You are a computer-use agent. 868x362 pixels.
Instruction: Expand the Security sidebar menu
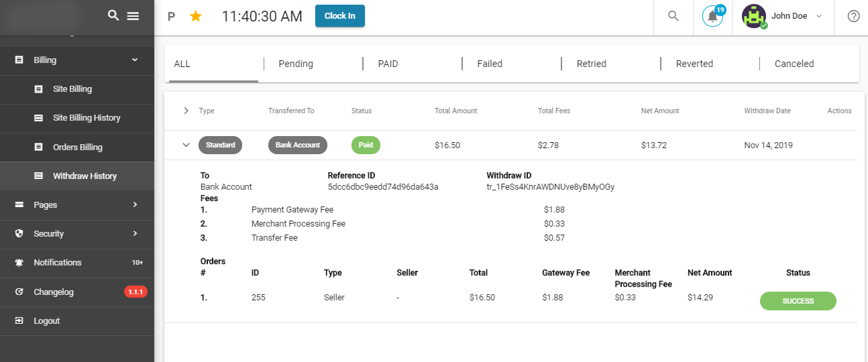[x=135, y=233]
